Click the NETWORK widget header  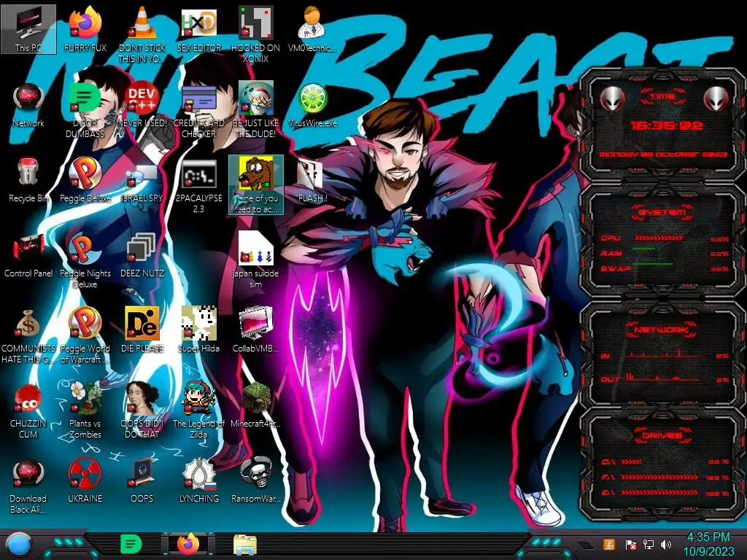pyautogui.click(x=662, y=330)
